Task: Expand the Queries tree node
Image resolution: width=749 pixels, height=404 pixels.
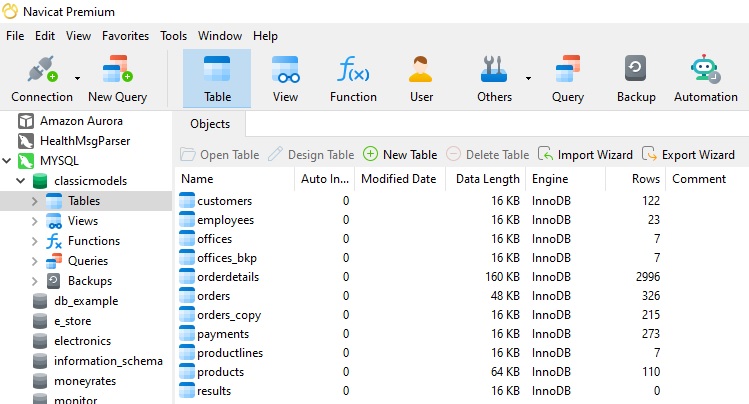Action: 34,261
